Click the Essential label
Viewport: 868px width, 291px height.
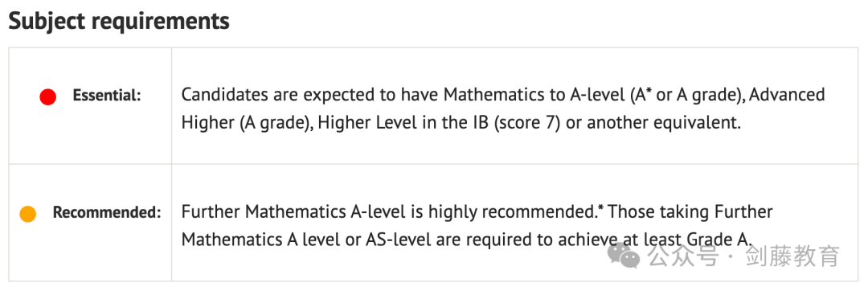107,96
